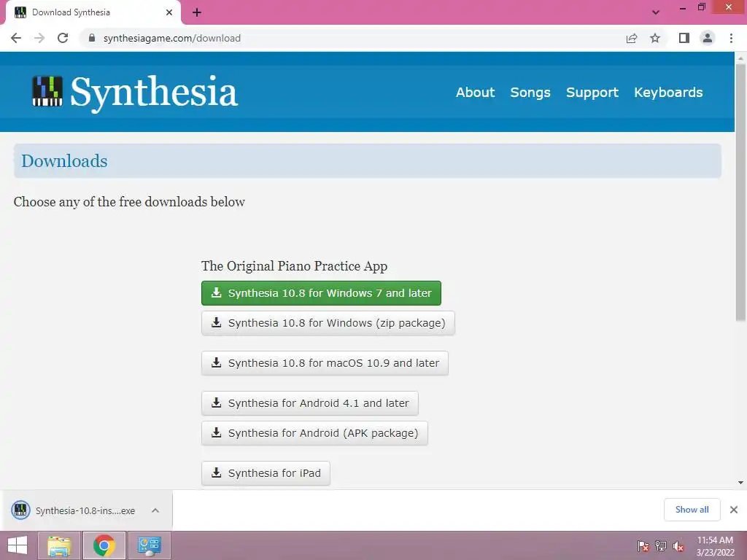Close the downloads bar
The image size is (747, 560).
[x=734, y=510]
